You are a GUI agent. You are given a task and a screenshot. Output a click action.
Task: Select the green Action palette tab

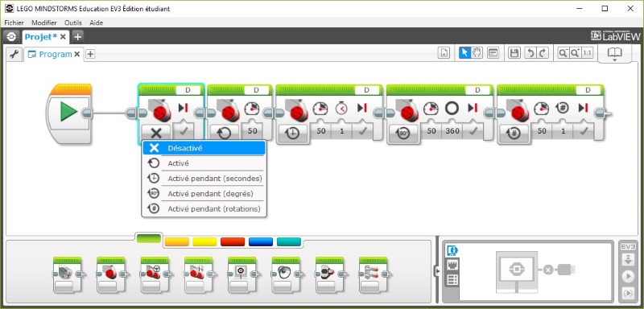pyautogui.click(x=148, y=238)
